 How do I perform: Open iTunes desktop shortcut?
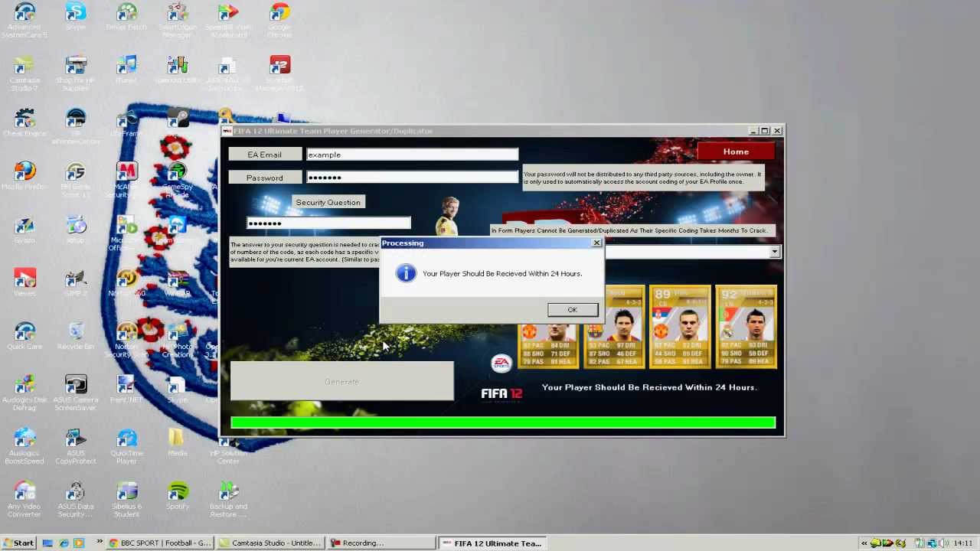pos(126,70)
